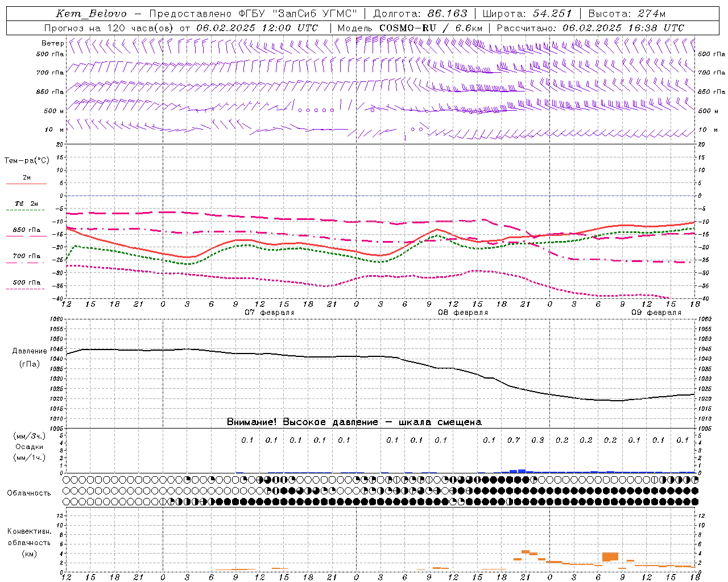Image resolution: width=728 pixels, height=582 pixels.
Task: Click the Прогноз на 120 часа(ов) text
Action: pyautogui.click(x=109, y=28)
